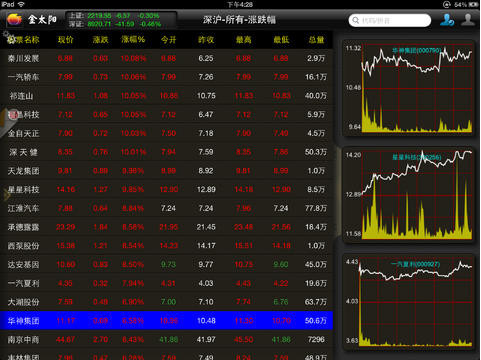
Task: Tap the Wi-Fi status icon
Action: click(21, 4)
